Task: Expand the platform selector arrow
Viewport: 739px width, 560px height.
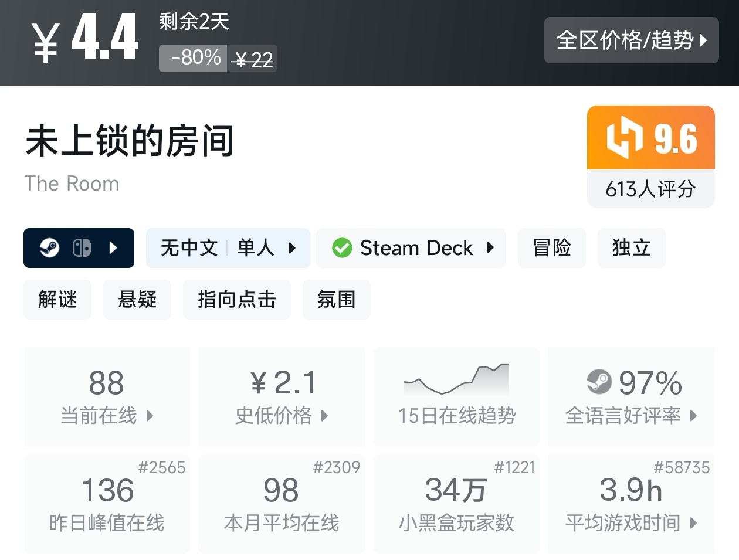Action: pos(114,248)
